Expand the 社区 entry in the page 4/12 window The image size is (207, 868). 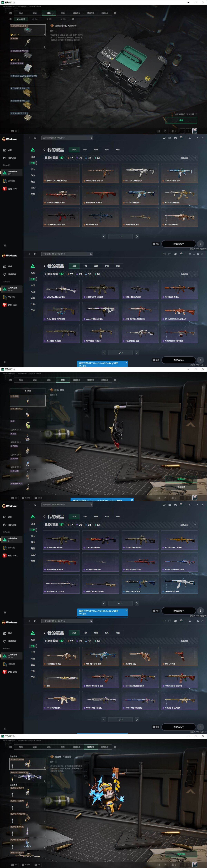[x=33, y=555]
